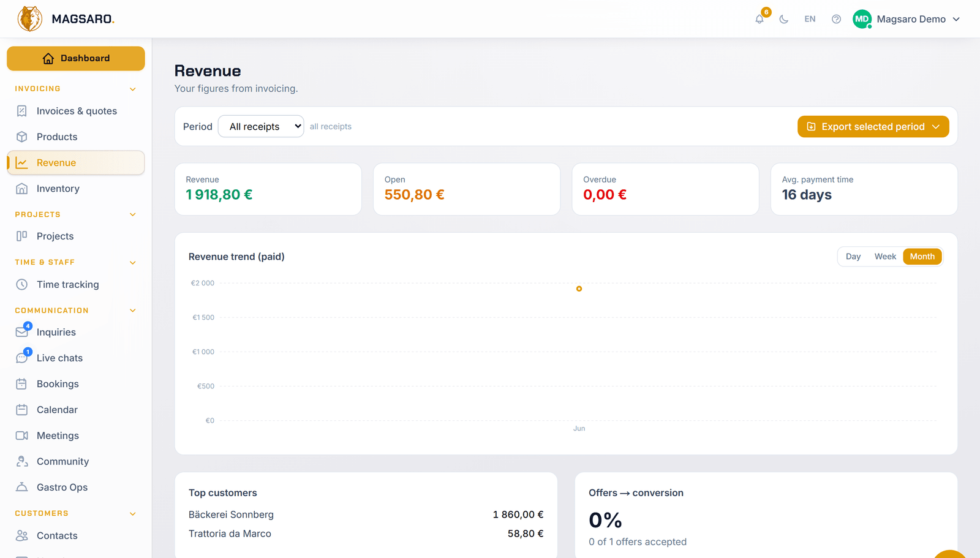Click the 0 of 1 offers accepted text
Viewport: 980px width, 558px height.
click(x=638, y=542)
